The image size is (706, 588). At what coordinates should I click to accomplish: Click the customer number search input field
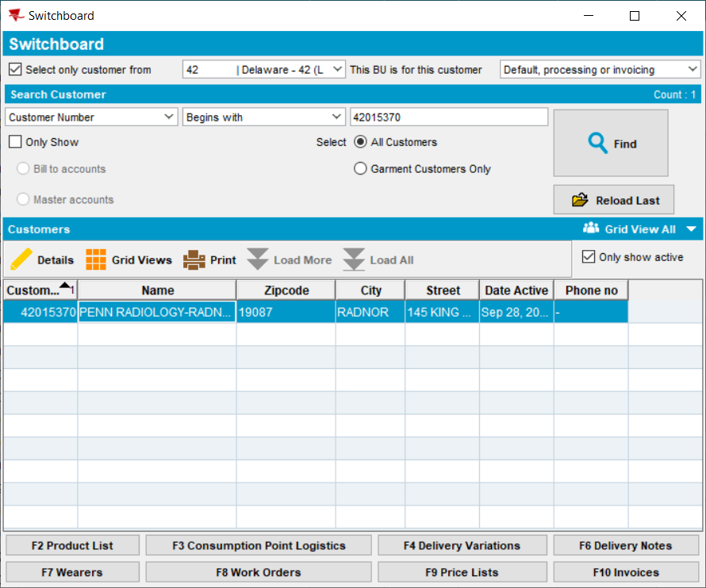click(448, 117)
